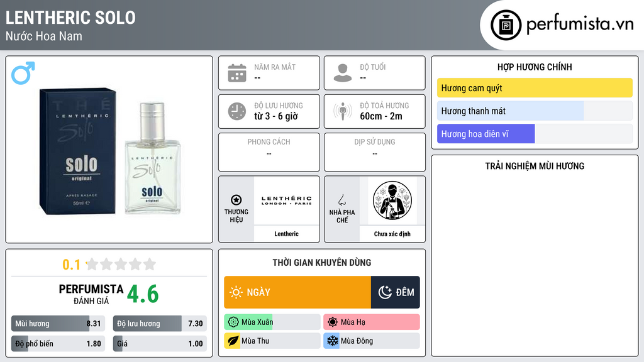
Task: Click the Solo glass bottle image
Action: 153,158
